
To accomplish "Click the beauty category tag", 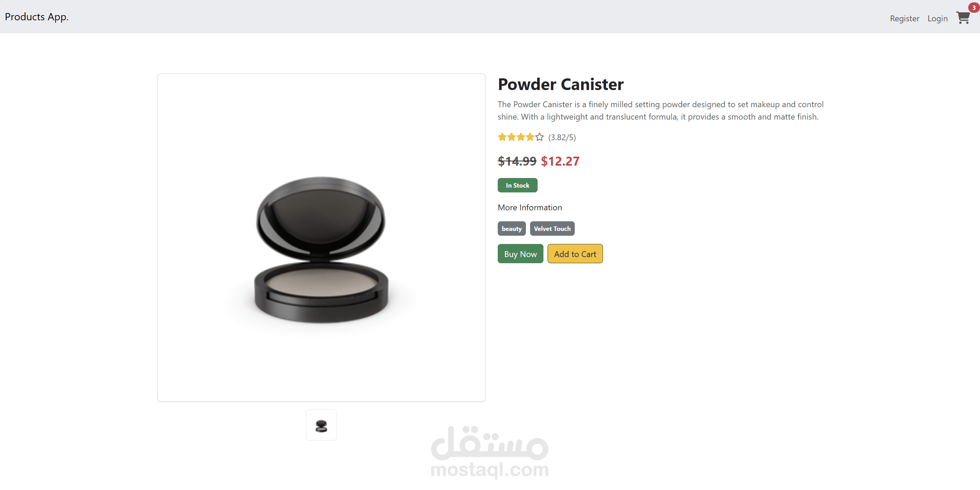I will coord(511,229).
